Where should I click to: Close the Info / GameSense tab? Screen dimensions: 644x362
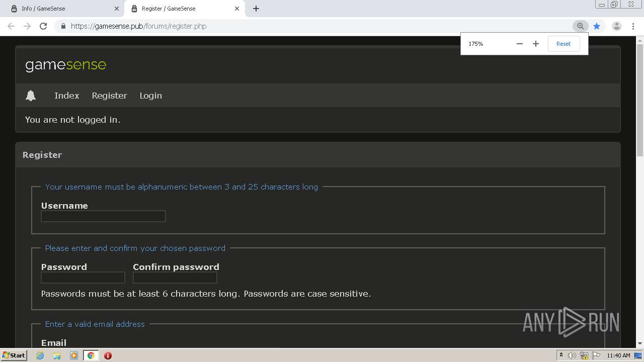point(117,9)
